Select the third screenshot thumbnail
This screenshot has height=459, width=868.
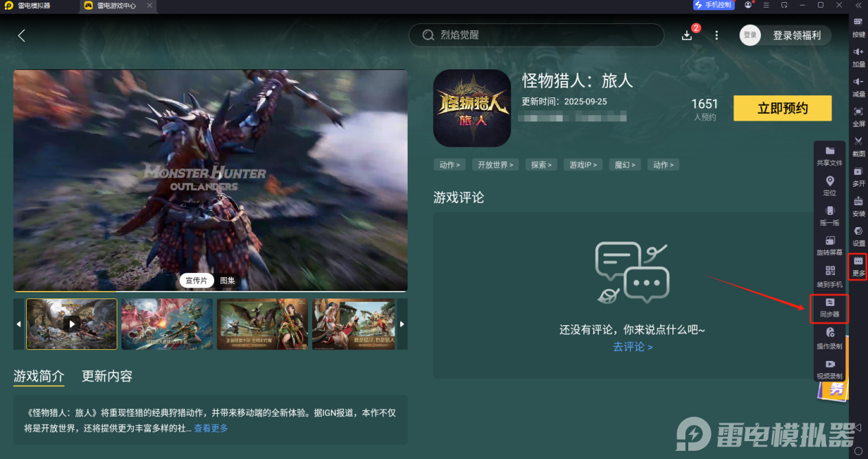[263, 324]
